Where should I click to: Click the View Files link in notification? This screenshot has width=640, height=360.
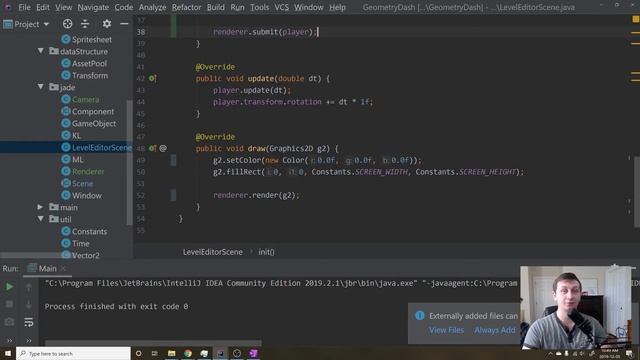[x=446, y=330]
